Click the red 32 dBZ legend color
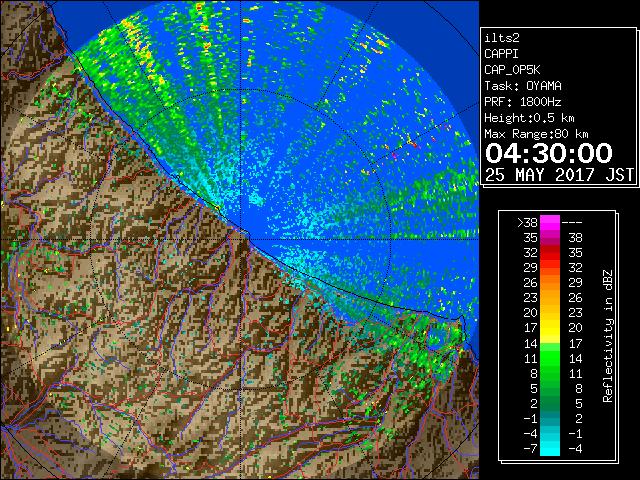Image resolution: width=640 pixels, height=480 pixels. pyautogui.click(x=550, y=253)
